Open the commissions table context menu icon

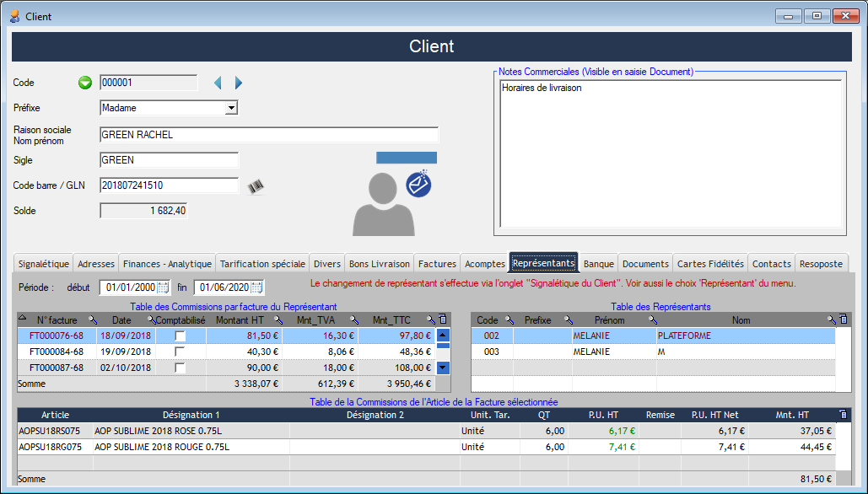(442, 319)
